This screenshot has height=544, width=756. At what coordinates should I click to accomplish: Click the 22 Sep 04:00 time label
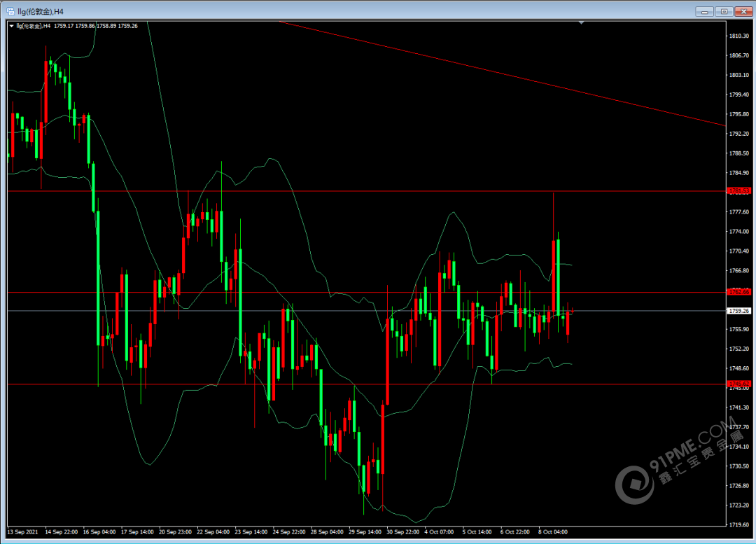213,532
